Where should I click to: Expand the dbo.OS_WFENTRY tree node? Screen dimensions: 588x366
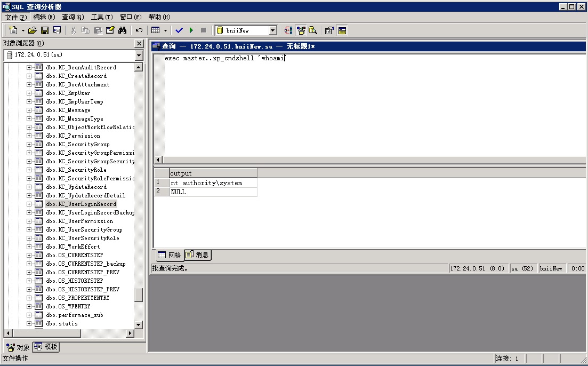(29, 307)
